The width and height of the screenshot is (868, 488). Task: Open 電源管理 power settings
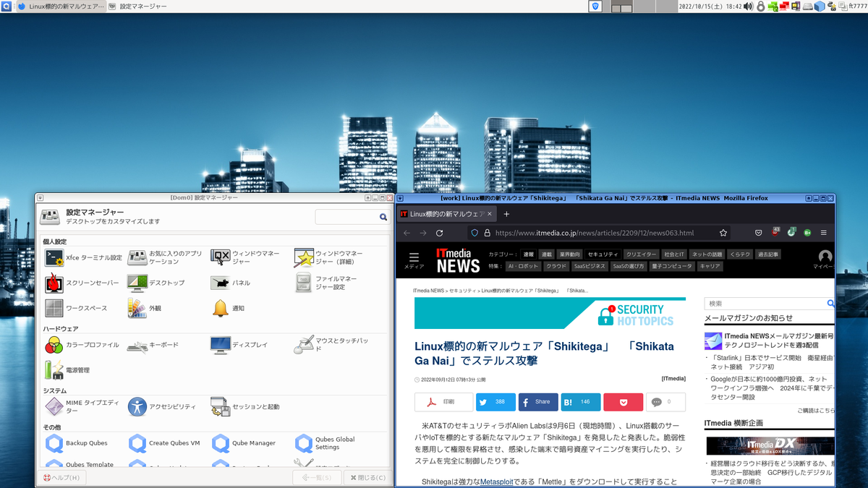tap(68, 371)
